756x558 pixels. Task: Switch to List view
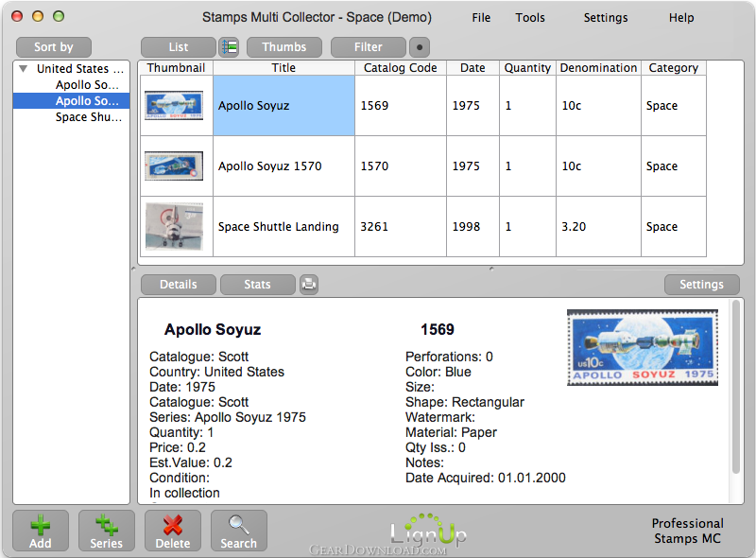click(x=179, y=47)
